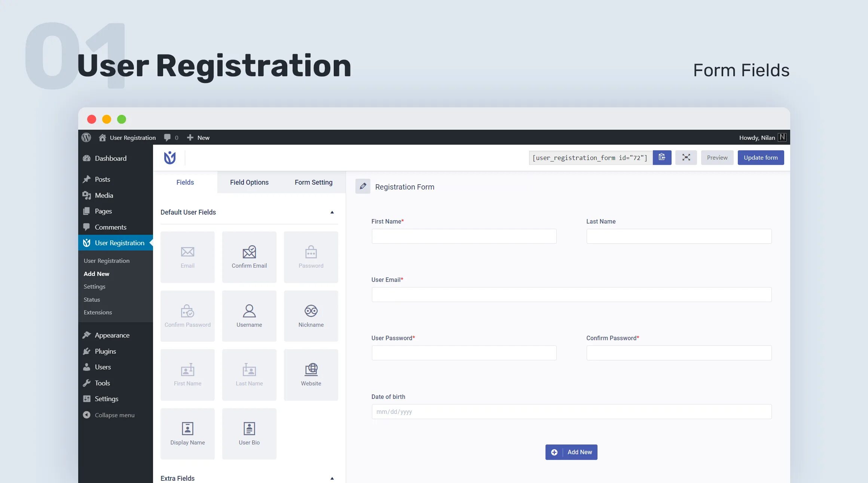Open the User Registration submenu item
The width and height of the screenshot is (868, 483).
click(x=106, y=260)
